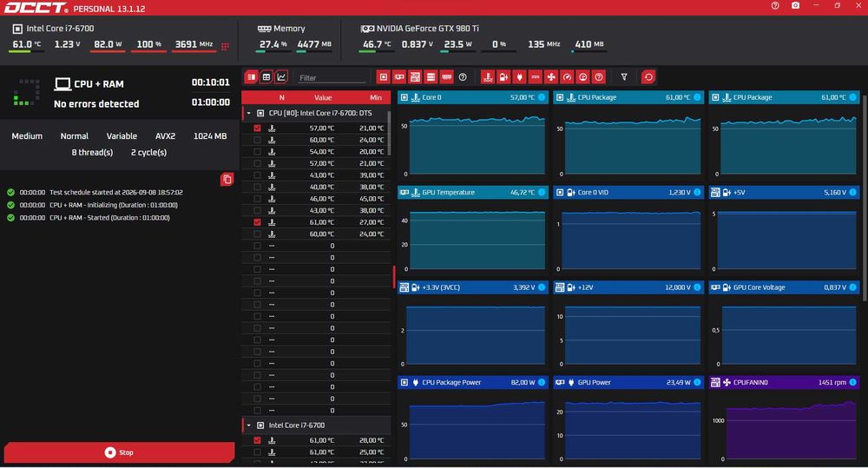Toggle the RAM module hardware filter icon
Image resolution: width=868 pixels, height=468 pixels.
[447, 77]
